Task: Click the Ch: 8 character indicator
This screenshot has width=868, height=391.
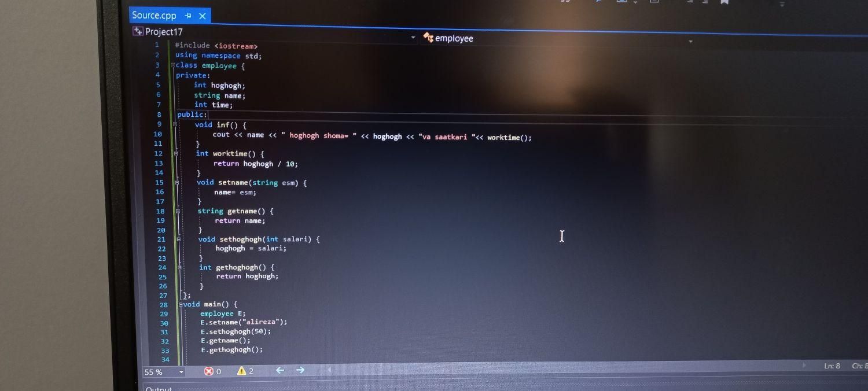Action: 859,366
